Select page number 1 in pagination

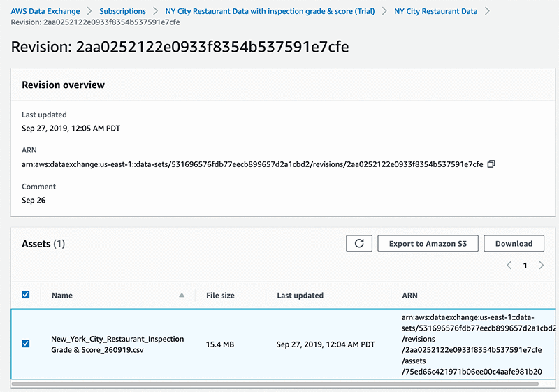(525, 266)
